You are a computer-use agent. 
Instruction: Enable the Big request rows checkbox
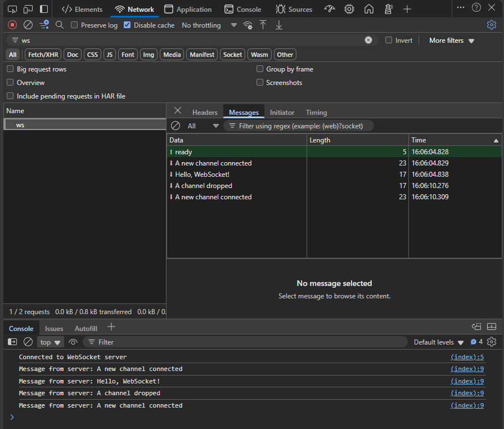[x=10, y=69]
